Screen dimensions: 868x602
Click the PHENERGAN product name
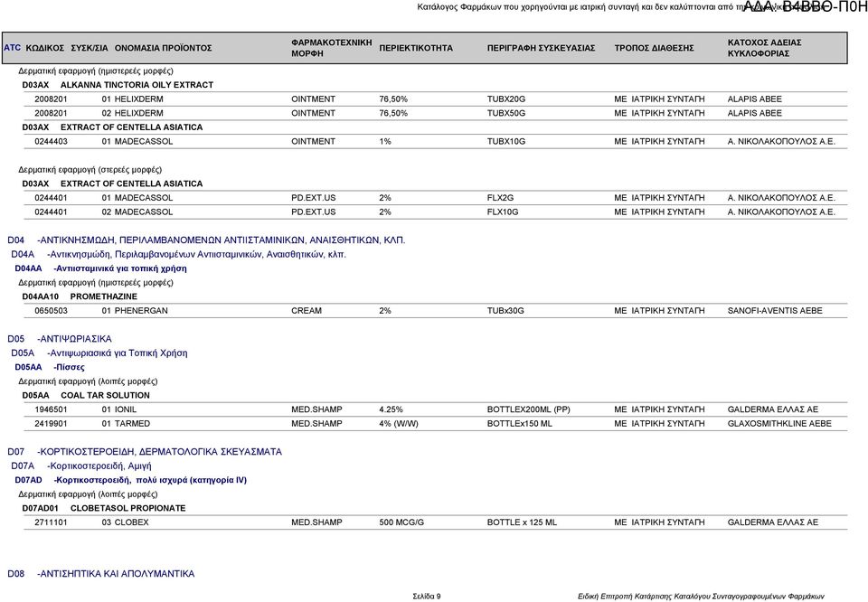(141, 310)
